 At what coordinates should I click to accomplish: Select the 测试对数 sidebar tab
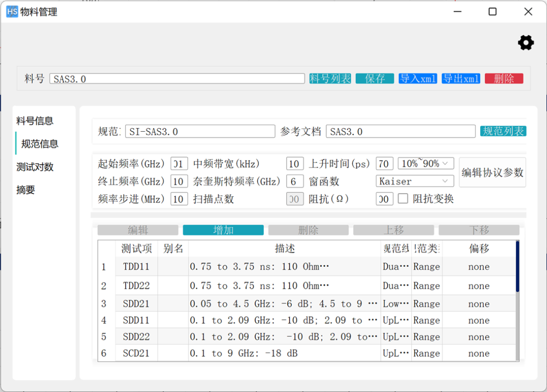pos(35,167)
